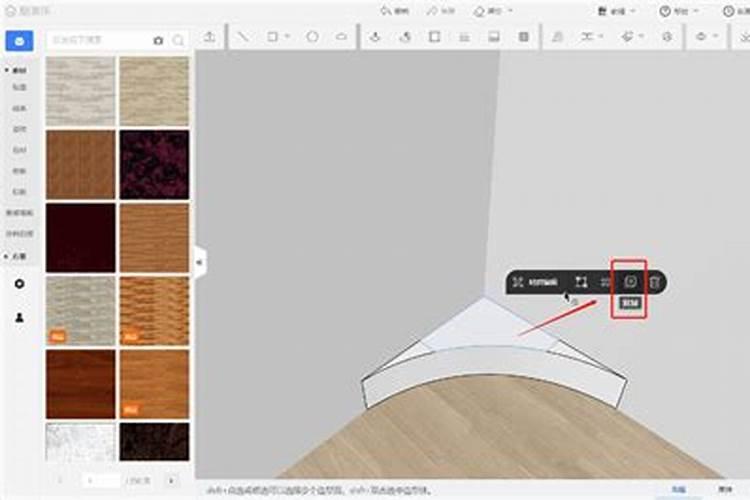
Task: Click the camera image-search icon
Action: (x=158, y=41)
